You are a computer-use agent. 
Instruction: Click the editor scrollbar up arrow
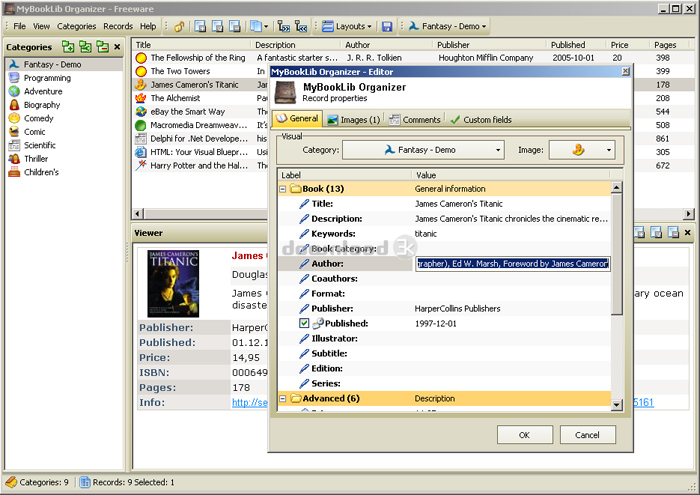pyautogui.click(x=617, y=187)
